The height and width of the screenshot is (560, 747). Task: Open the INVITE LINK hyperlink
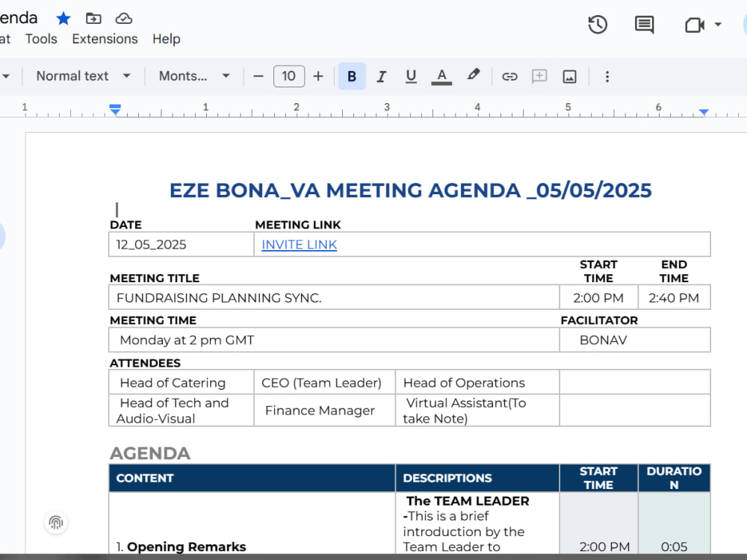tap(300, 245)
